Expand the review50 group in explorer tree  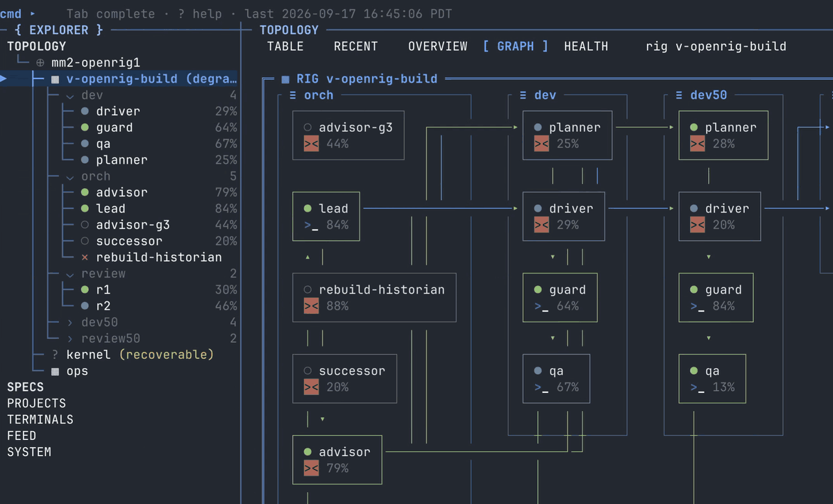click(69, 339)
